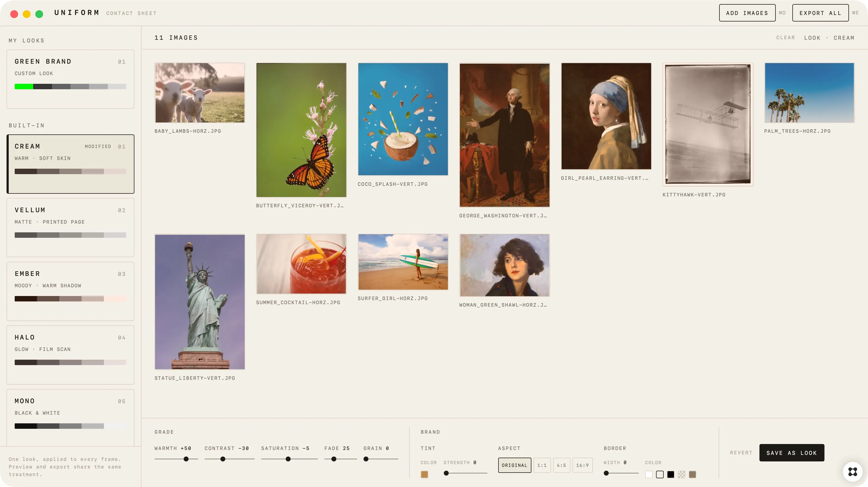Open the Tint color swatch
The height and width of the screenshot is (487, 868).
pos(424,474)
